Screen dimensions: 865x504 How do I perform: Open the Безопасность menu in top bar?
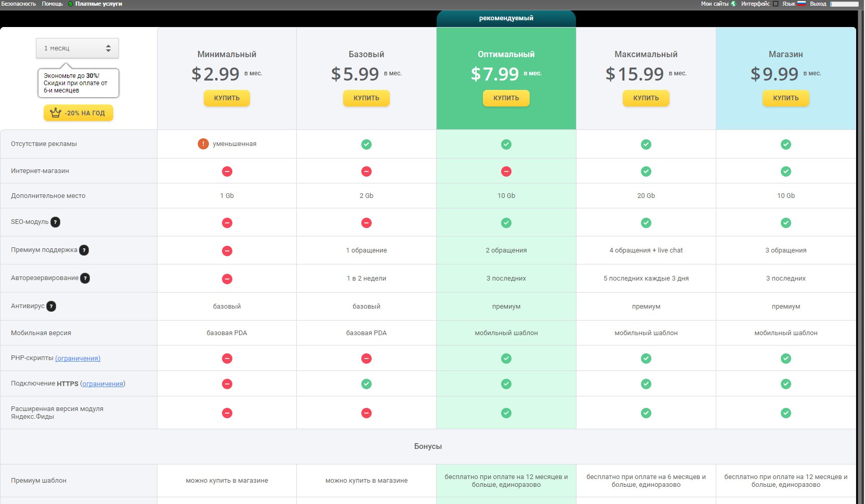tap(19, 4)
